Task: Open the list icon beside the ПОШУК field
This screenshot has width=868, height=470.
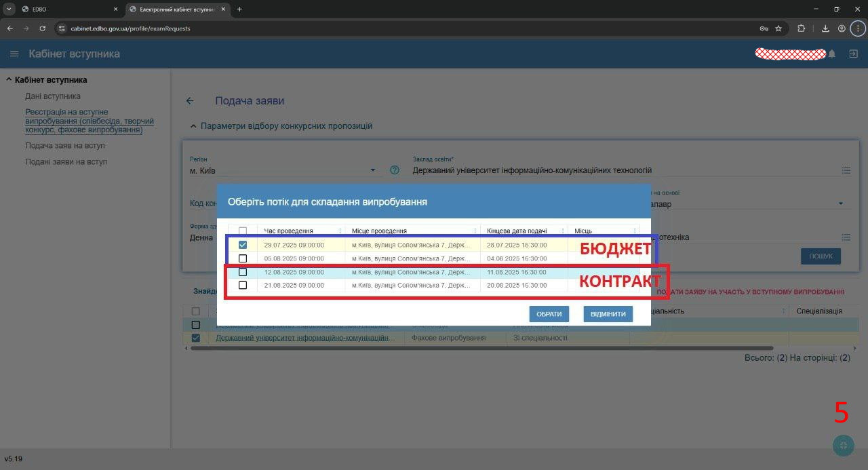Action: (846, 237)
